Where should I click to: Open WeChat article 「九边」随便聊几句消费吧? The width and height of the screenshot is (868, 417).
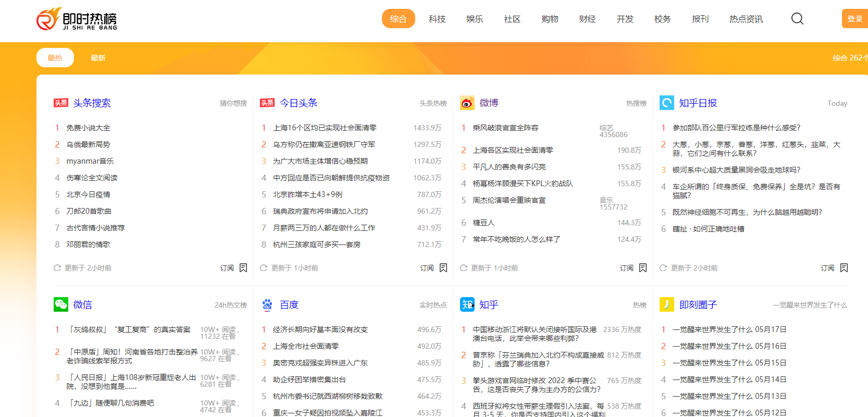tap(110, 403)
